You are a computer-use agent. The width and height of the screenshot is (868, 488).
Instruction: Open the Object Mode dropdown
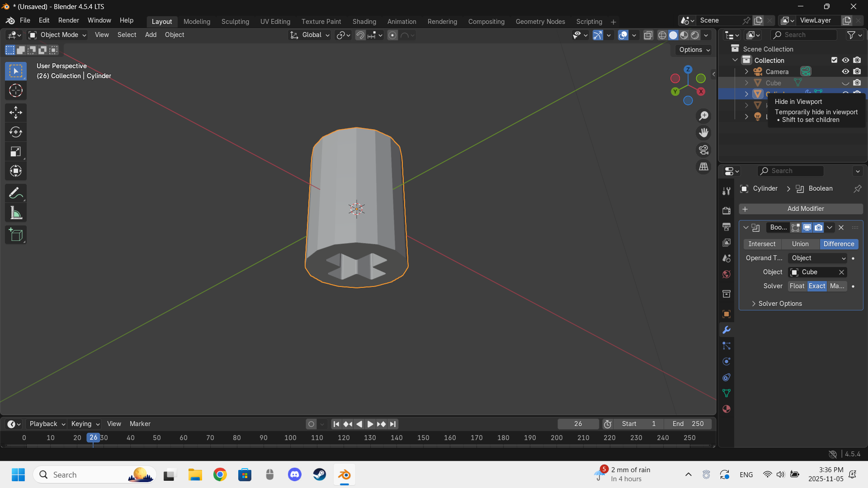tap(57, 35)
